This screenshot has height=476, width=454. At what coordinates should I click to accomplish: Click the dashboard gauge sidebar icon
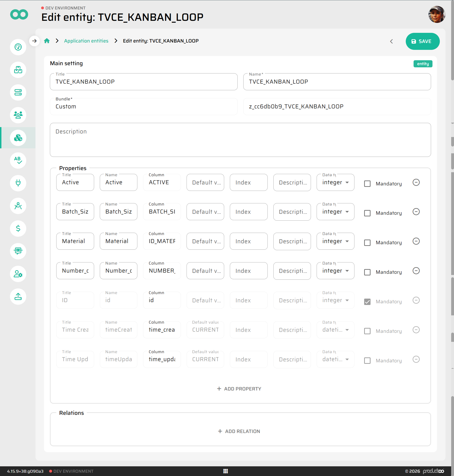click(18, 47)
